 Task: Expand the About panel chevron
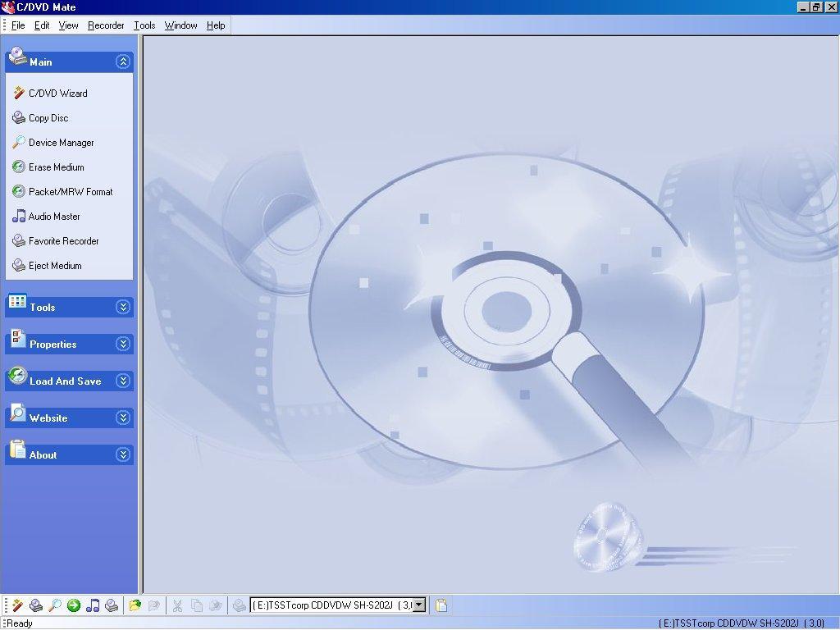[123, 454]
